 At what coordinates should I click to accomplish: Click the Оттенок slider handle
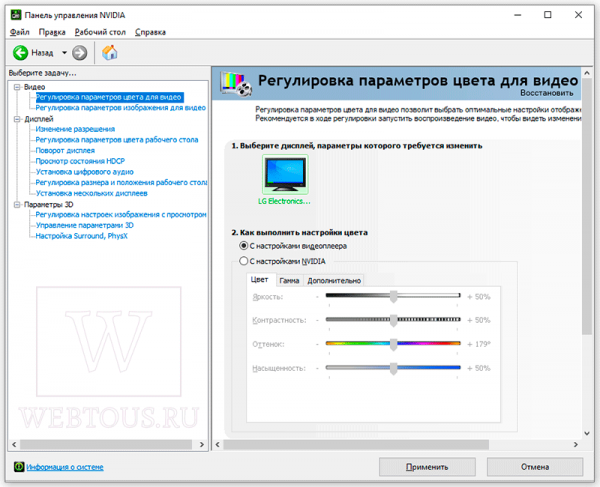[393, 344]
